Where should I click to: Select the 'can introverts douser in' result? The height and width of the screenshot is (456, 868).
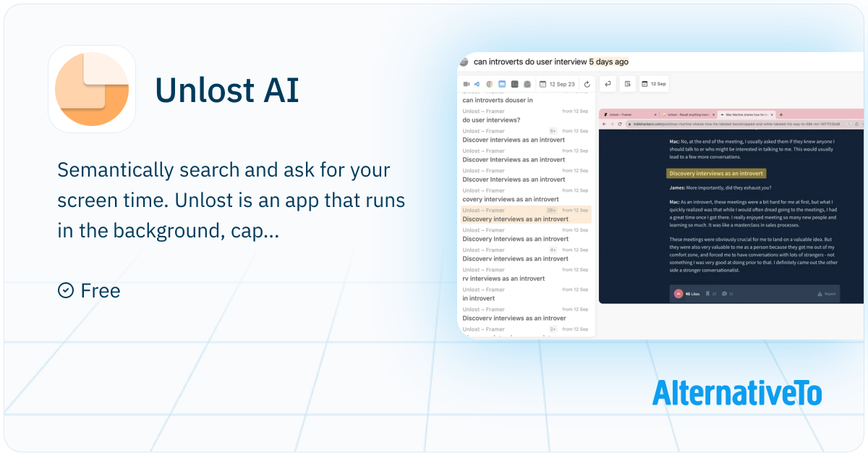point(526,98)
